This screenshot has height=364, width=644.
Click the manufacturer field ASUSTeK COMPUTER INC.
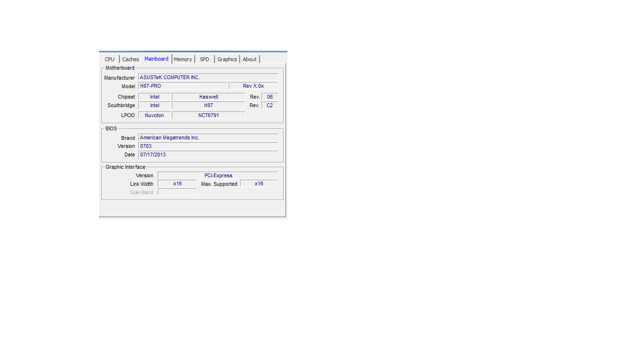tap(208, 77)
